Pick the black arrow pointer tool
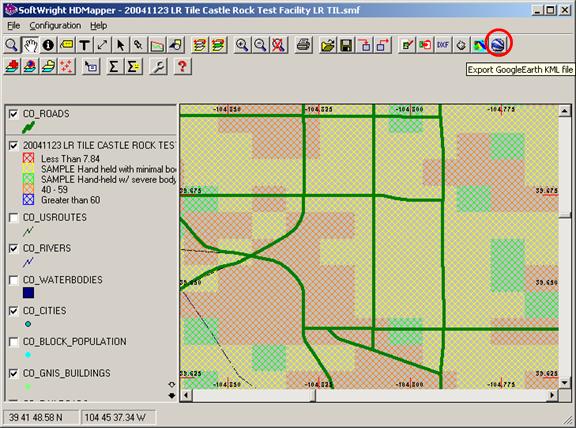 pyautogui.click(x=120, y=45)
